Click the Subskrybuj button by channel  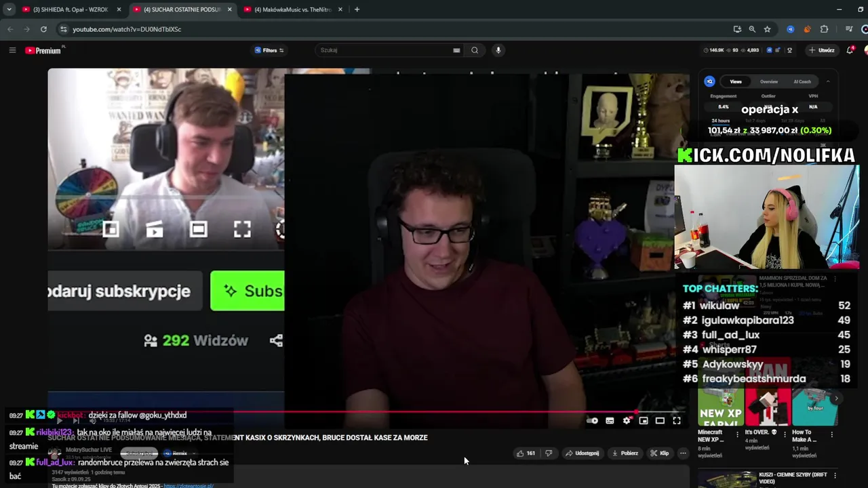pos(140,453)
